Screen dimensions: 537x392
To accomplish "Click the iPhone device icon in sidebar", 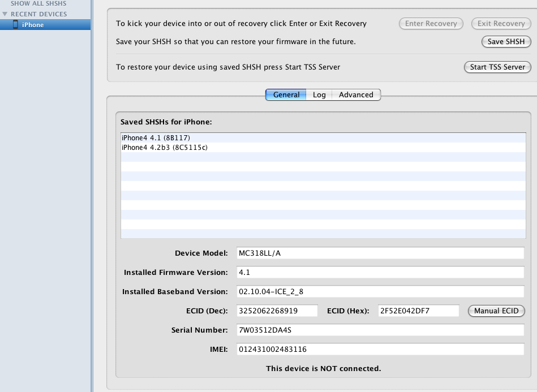I will (16, 25).
